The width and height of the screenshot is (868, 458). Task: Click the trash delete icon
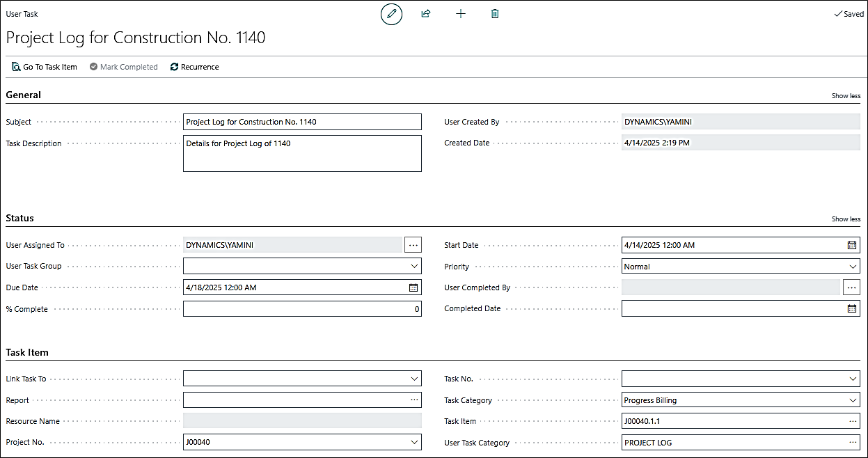click(495, 14)
